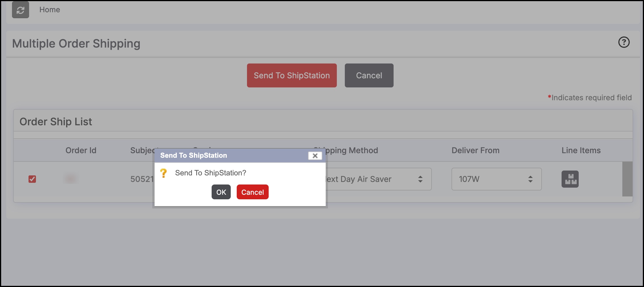
Task: Click the yellow question mark dialog icon
Action: point(163,173)
